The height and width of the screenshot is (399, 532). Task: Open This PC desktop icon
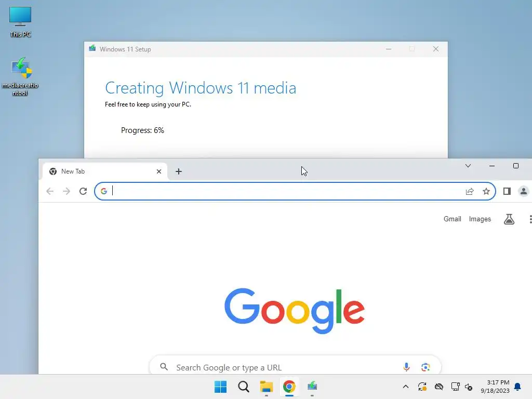tap(20, 21)
